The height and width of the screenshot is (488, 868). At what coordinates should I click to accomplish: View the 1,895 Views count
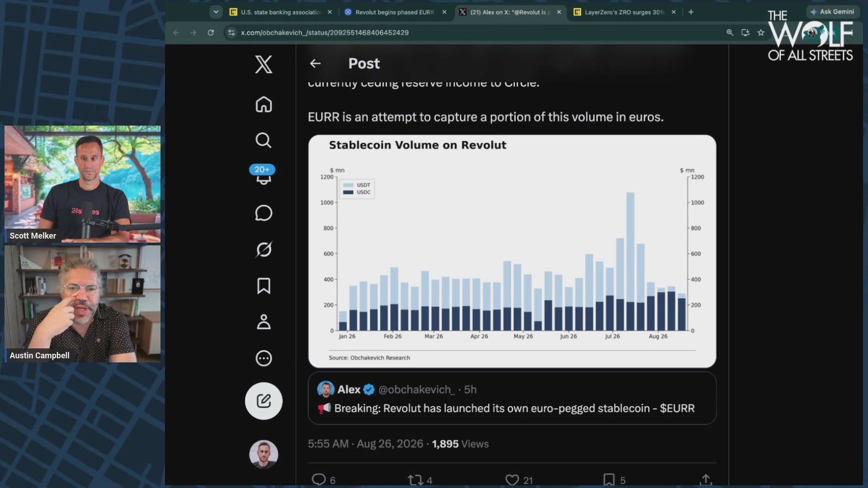460,444
